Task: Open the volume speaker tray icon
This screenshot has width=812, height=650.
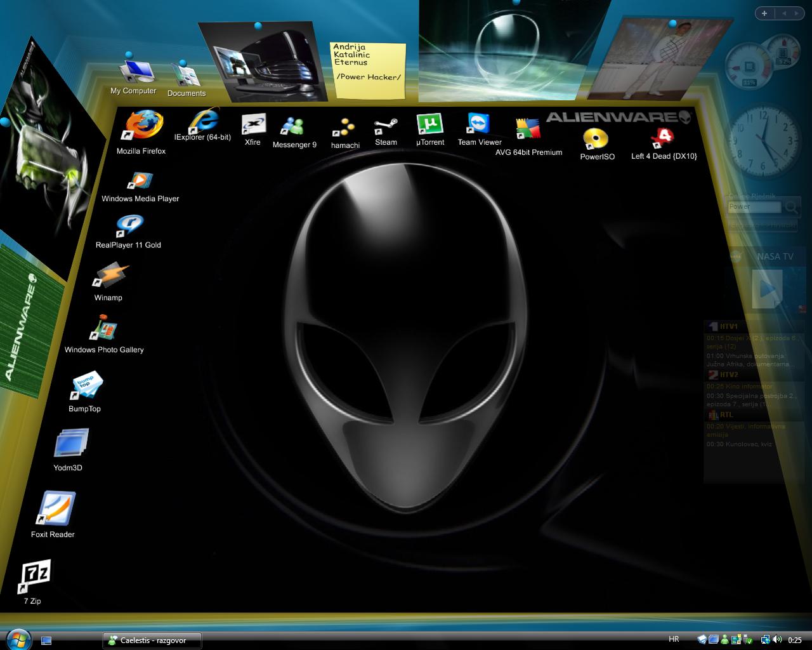Action: (x=777, y=640)
